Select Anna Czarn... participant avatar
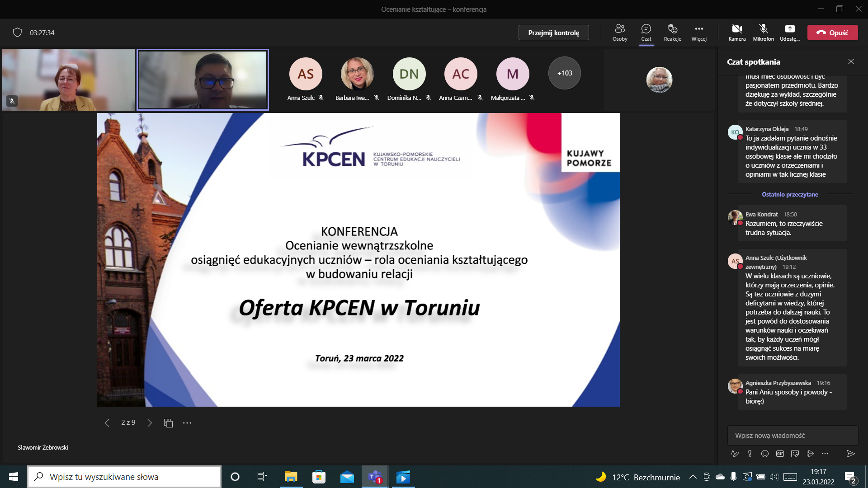Viewport: 868px width, 488px height. (x=461, y=74)
